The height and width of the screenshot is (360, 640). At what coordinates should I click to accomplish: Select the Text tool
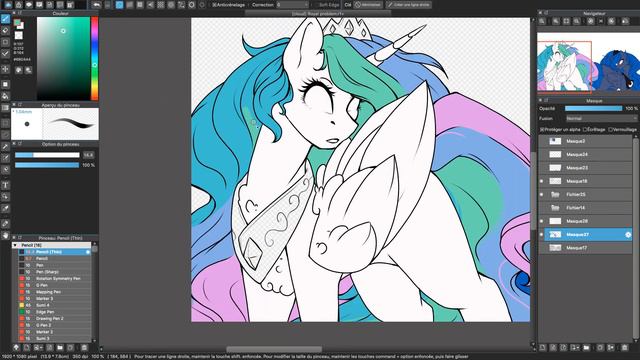(x=5, y=185)
